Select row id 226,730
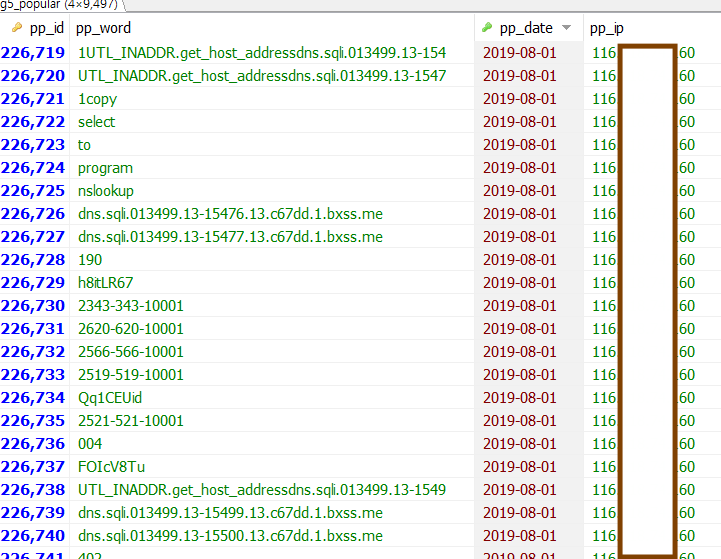This screenshot has height=559, width=721. coord(33,306)
